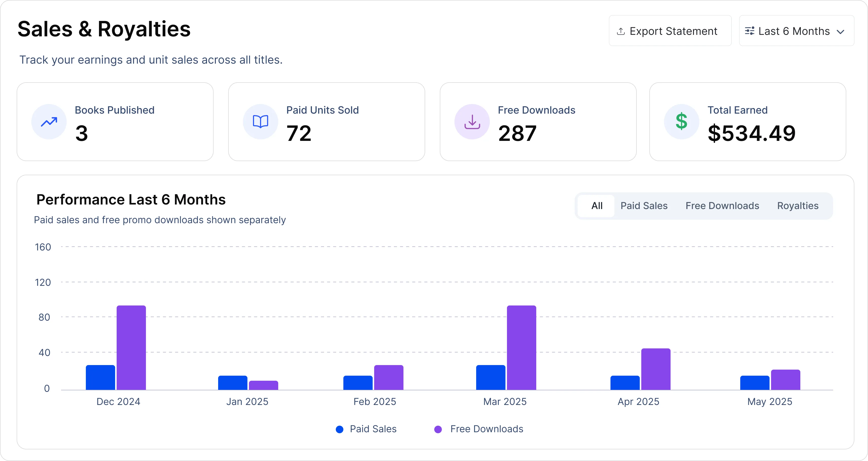Select the All chart tab
868x461 pixels.
click(x=596, y=206)
